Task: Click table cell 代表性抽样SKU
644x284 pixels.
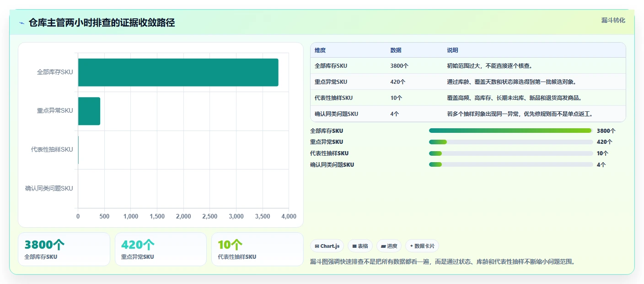Action: pos(333,98)
